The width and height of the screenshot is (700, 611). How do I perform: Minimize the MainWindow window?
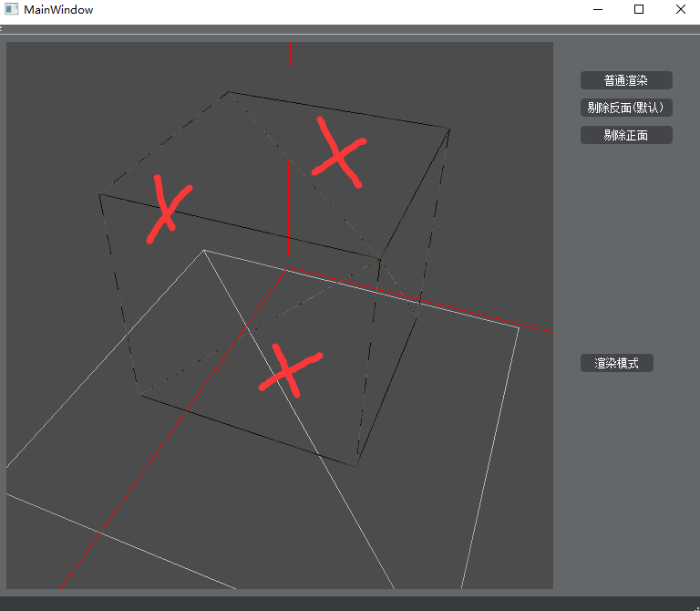598,9
